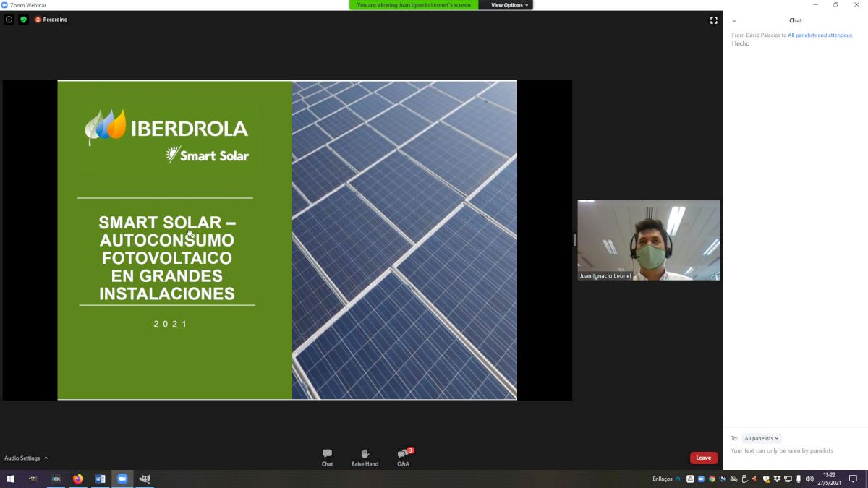Viewport: 868px width, 488px height.
Task: Click 'All panelists and attendees' link
Action: (x=820, y=35)
